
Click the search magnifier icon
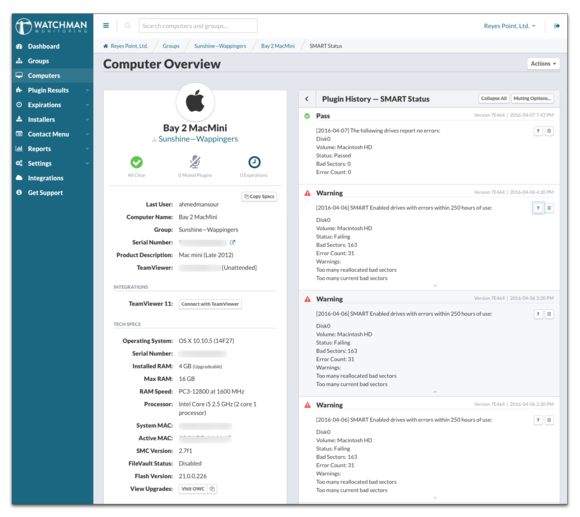point(128,26)
